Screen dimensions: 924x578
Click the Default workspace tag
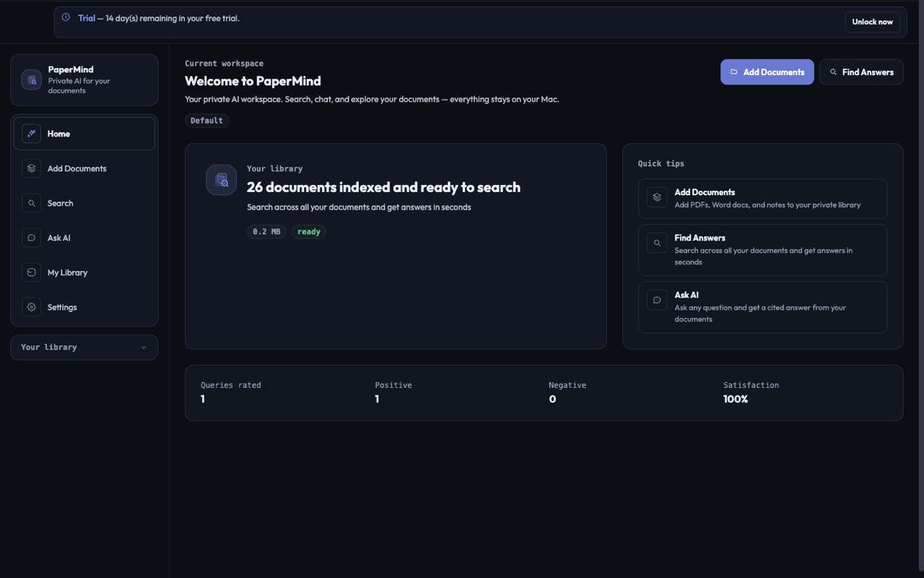tap(206, 121)
